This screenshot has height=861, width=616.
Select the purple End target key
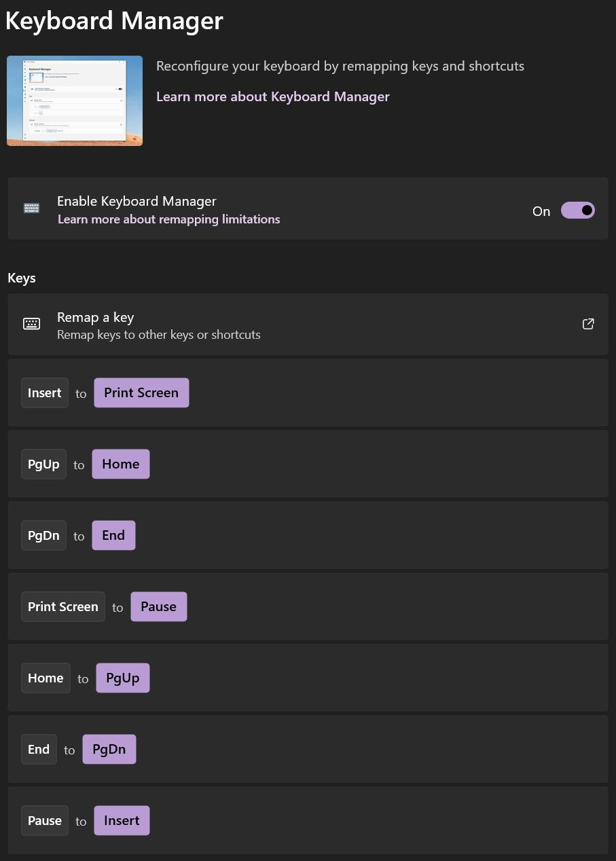point(113,535)
